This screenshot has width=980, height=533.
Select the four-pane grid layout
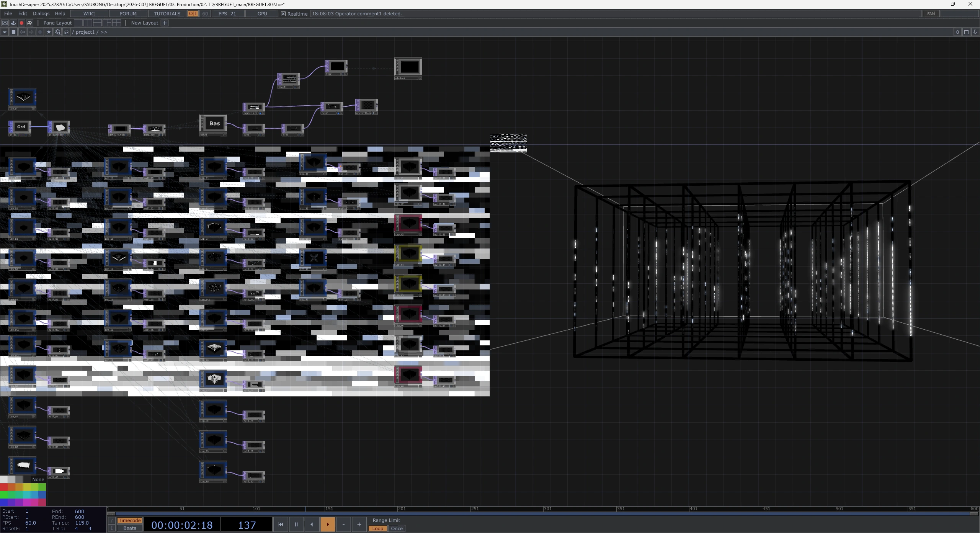point(116,23)
